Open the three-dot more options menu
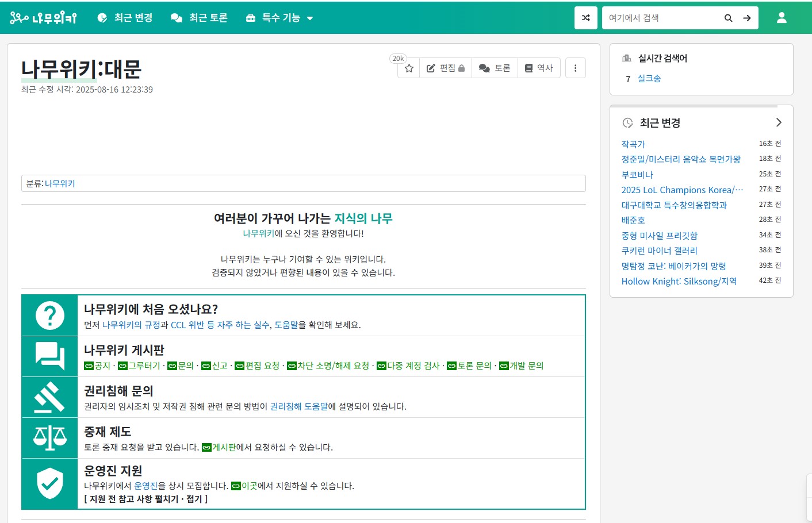 point(575,68)
